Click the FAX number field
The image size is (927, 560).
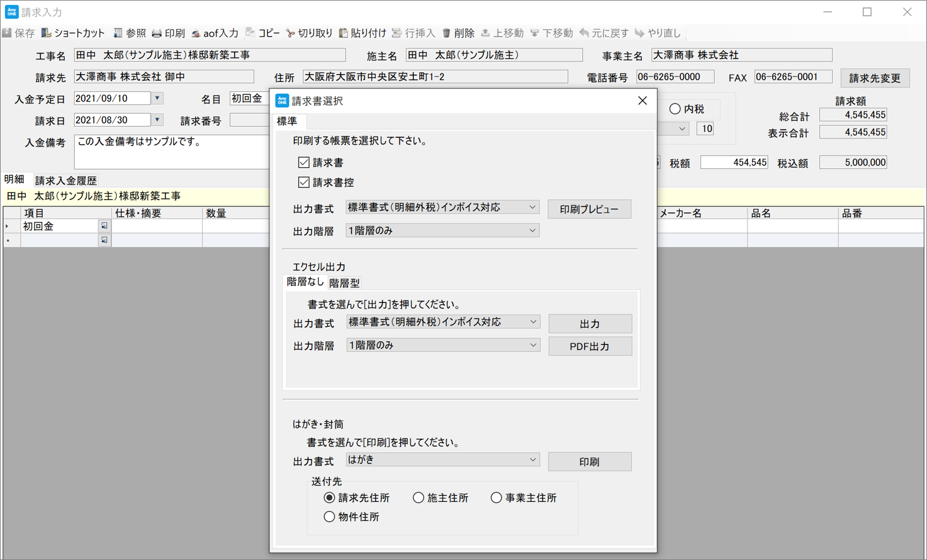793,77
